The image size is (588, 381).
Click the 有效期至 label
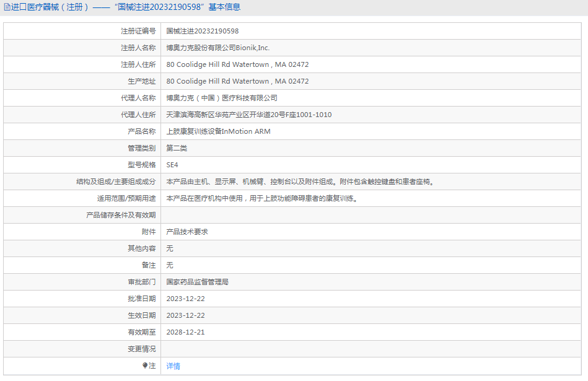pos(142,332)
